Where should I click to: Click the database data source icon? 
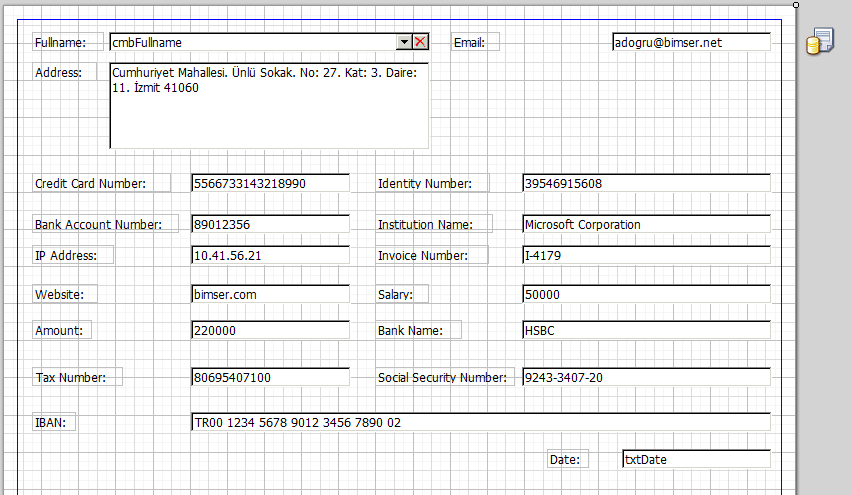click(819, 42)
